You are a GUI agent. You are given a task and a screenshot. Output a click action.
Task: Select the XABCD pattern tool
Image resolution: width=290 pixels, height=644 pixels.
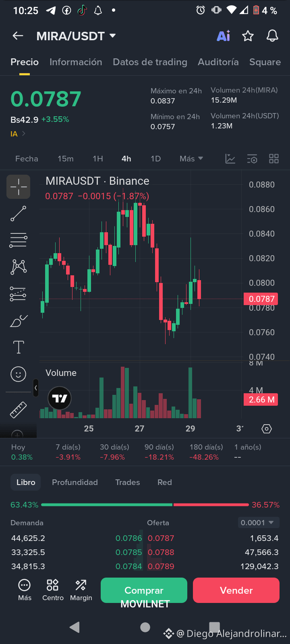click(19, 267)
